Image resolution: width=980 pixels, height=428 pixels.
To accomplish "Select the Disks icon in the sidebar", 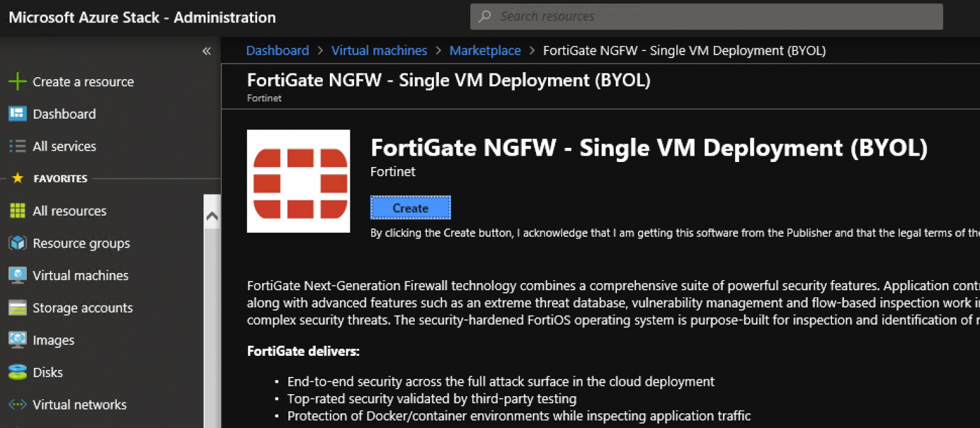I will click(x=18, y=372).
